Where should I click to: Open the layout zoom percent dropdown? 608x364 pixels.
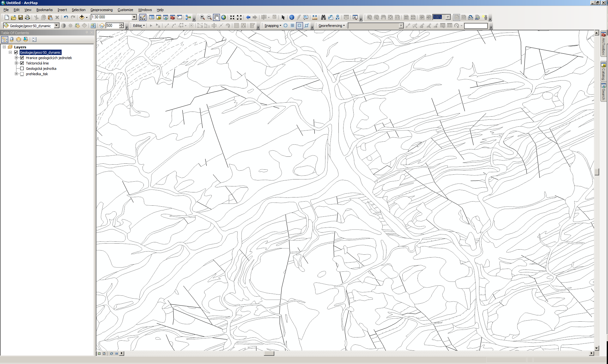tap(448, 17)
